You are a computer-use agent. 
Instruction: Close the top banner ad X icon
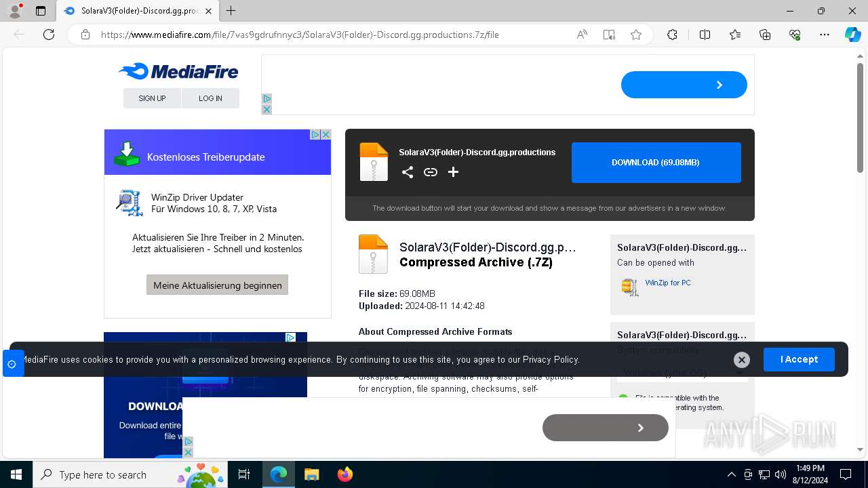(x=267, y=109)
